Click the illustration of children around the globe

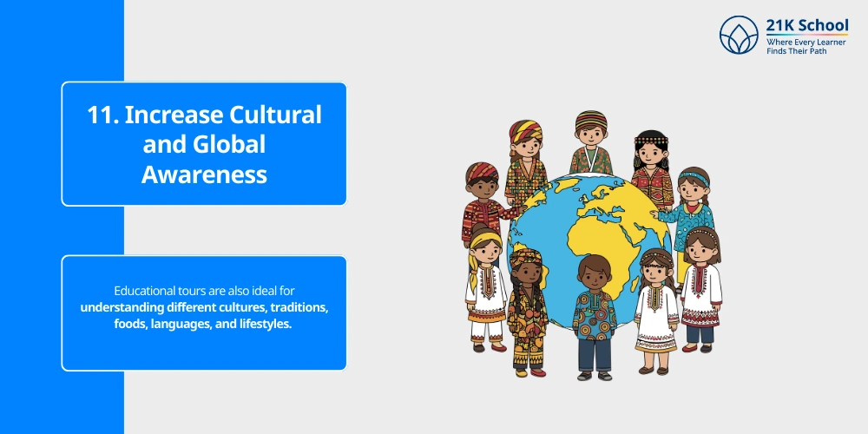(592, 246)
